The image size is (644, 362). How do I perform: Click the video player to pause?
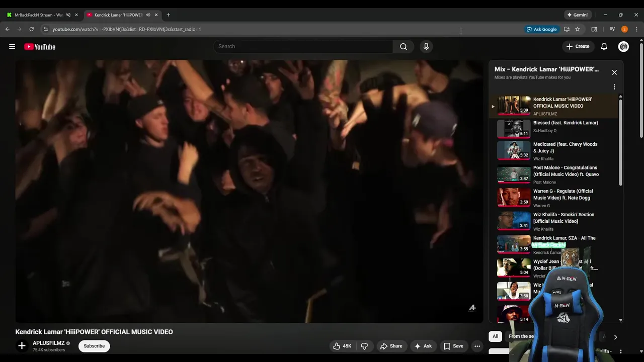click(x=249, y=192)
